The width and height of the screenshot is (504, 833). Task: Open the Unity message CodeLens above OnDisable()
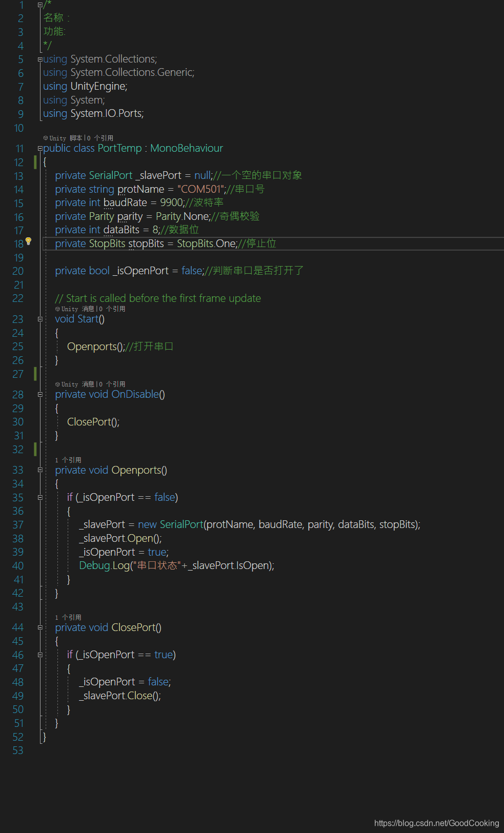point(90,384)
